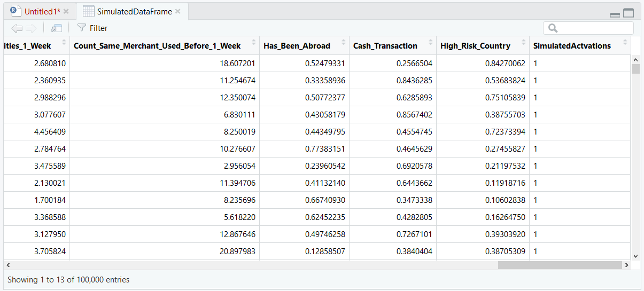The height and width of the screenshot is (291, 644).
Task: Select cell value 12.867646
Action: tap(237, 234)
